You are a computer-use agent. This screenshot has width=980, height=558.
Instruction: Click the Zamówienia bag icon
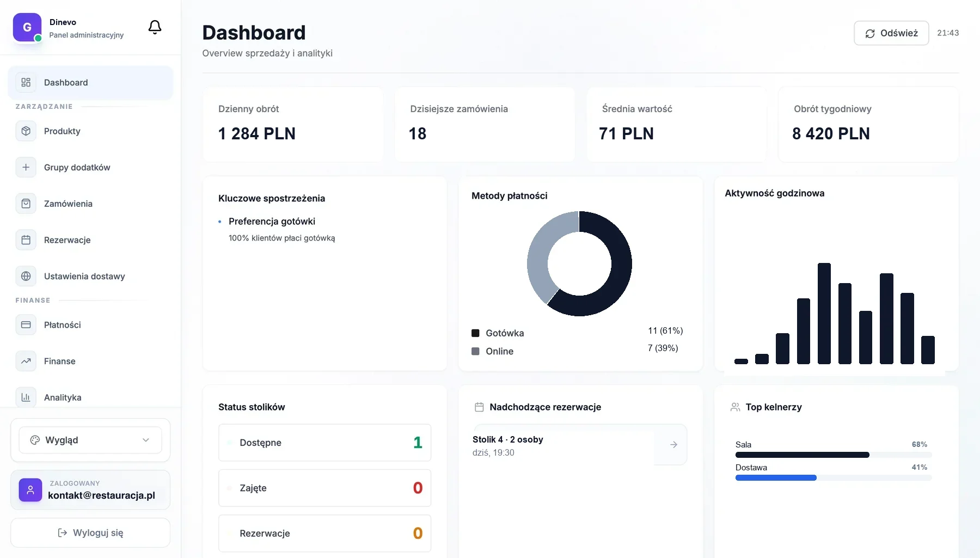[x=26, y=204]
